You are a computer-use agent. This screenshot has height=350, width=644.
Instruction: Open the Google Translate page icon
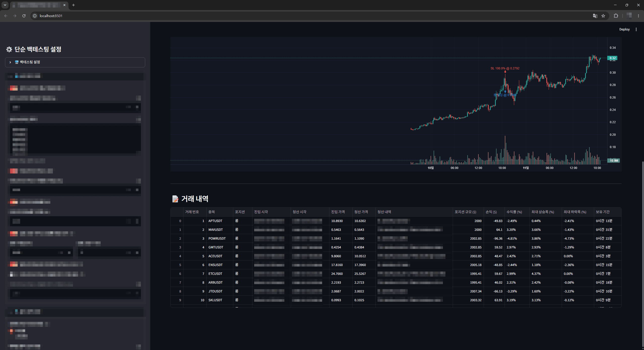(595, 16)
